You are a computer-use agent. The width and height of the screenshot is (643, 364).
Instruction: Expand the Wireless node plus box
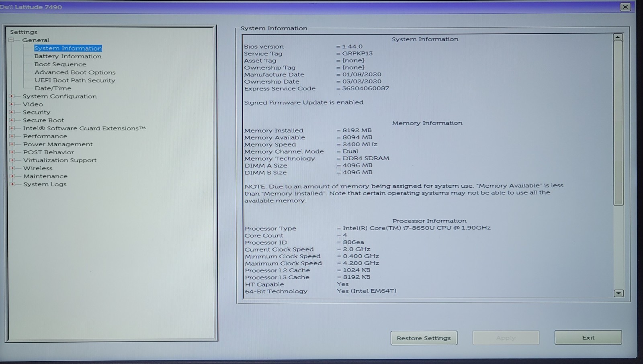pos(12,168)
